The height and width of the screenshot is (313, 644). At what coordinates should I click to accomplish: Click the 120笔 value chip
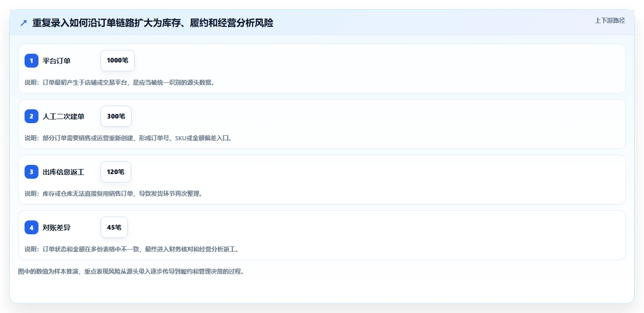(x=116, y=172)
